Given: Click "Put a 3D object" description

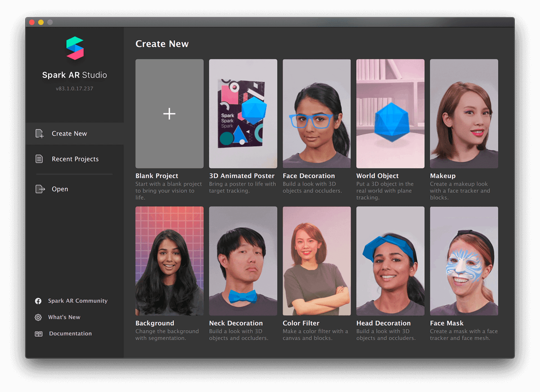Looking at the screenshot, I should 385,191.
